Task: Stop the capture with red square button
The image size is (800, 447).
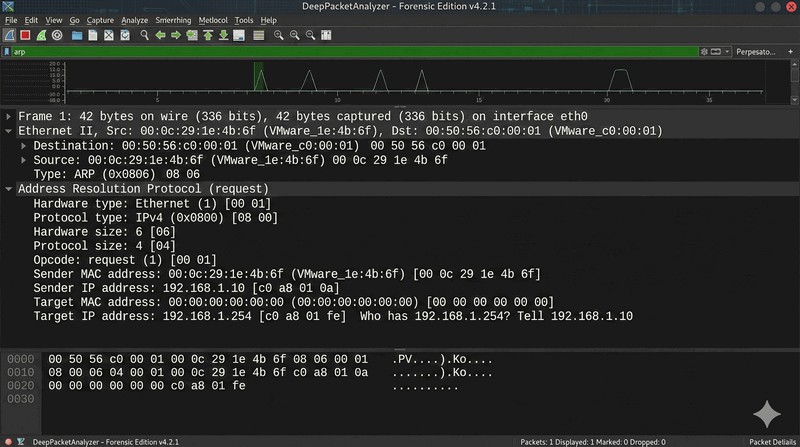Action: pos(25,35)
